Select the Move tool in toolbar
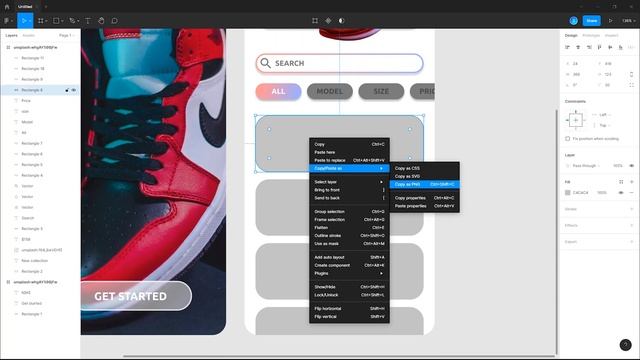 point(24,20)
